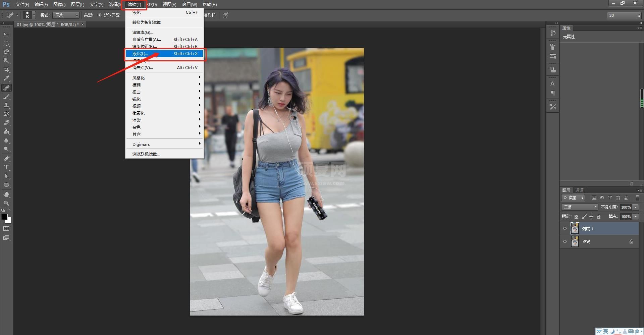
Task: Open the 填充 fill slider arrow
Action: tap(636, 217)
